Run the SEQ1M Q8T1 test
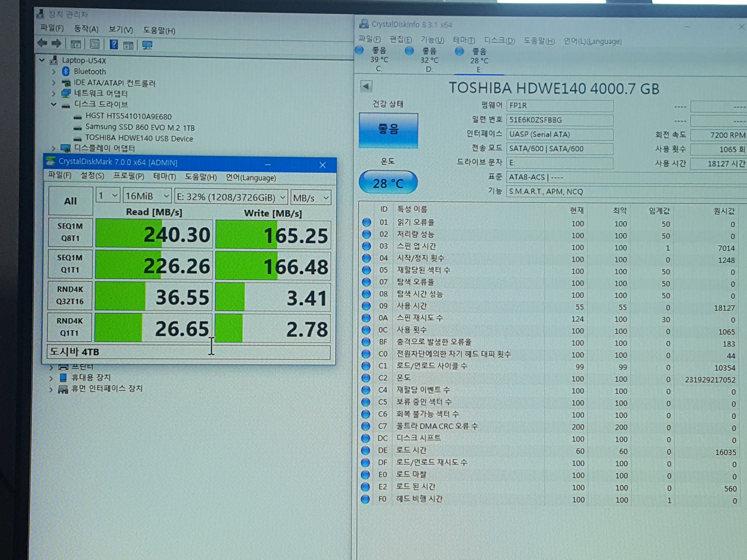Screen dimensions: 747x560 coord(70,232)
